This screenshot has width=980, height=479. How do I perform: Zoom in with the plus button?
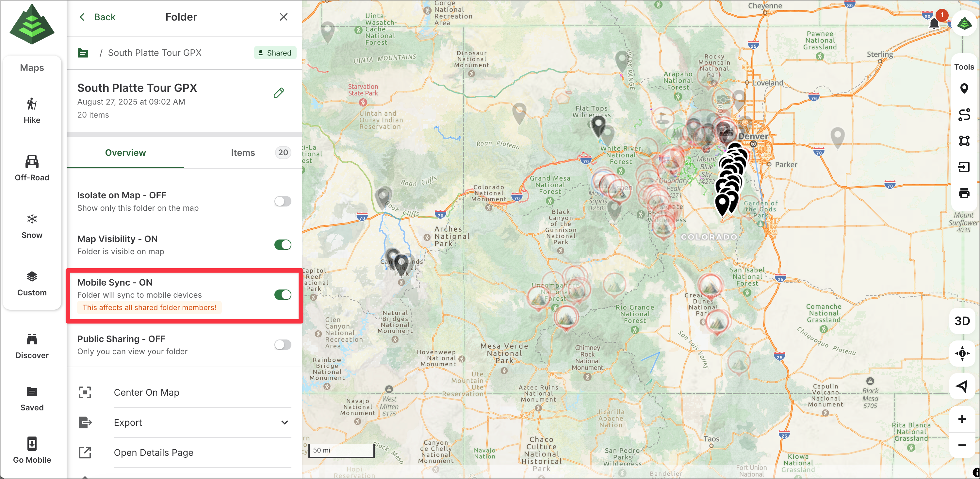962,419
